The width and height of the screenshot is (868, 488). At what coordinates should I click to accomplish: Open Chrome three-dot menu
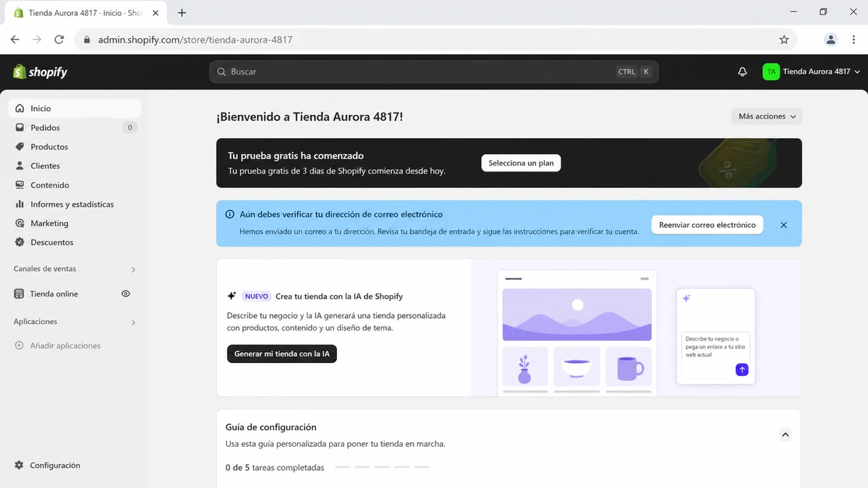point(854,40)
